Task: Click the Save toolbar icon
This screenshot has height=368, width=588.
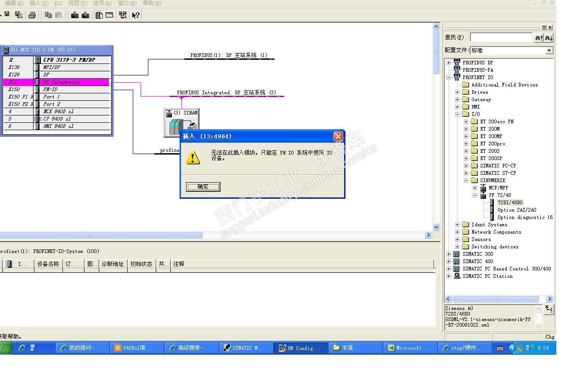Action: 7,15
